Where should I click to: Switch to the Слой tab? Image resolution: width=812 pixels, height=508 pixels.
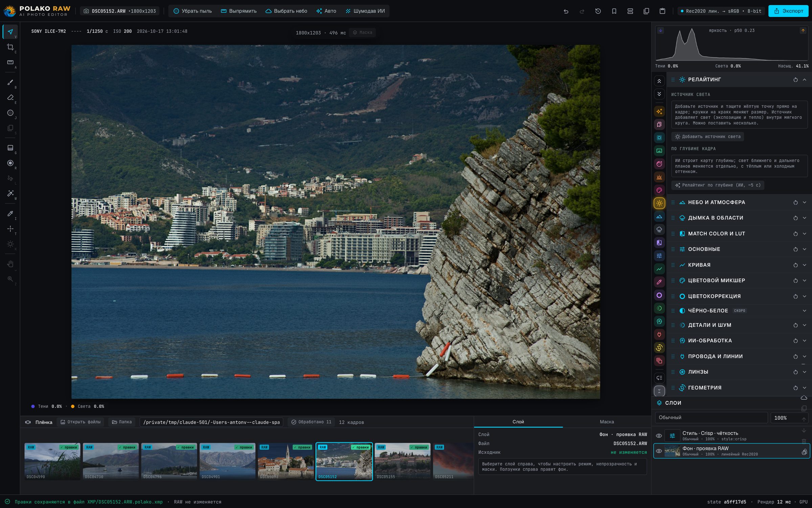tap(518, 422)
